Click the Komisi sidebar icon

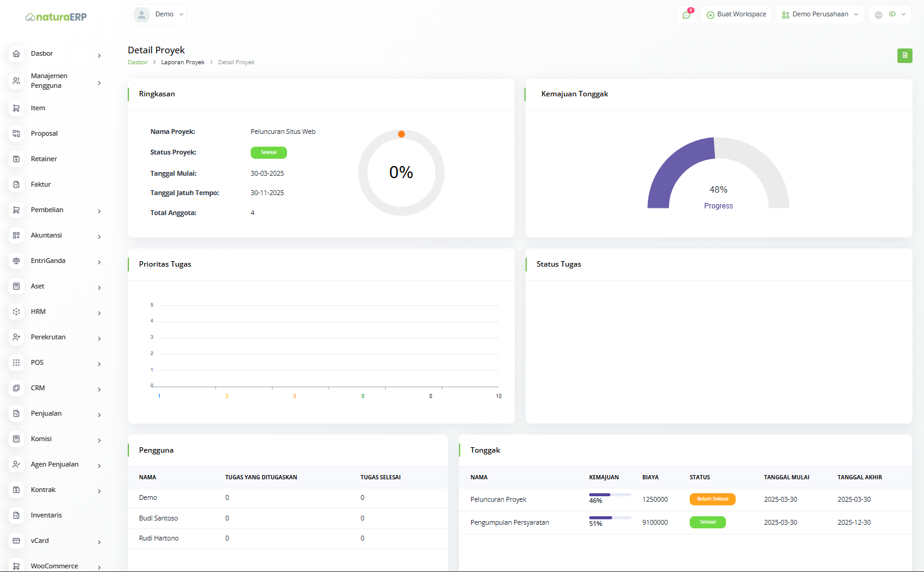click(x=16, y=439)
